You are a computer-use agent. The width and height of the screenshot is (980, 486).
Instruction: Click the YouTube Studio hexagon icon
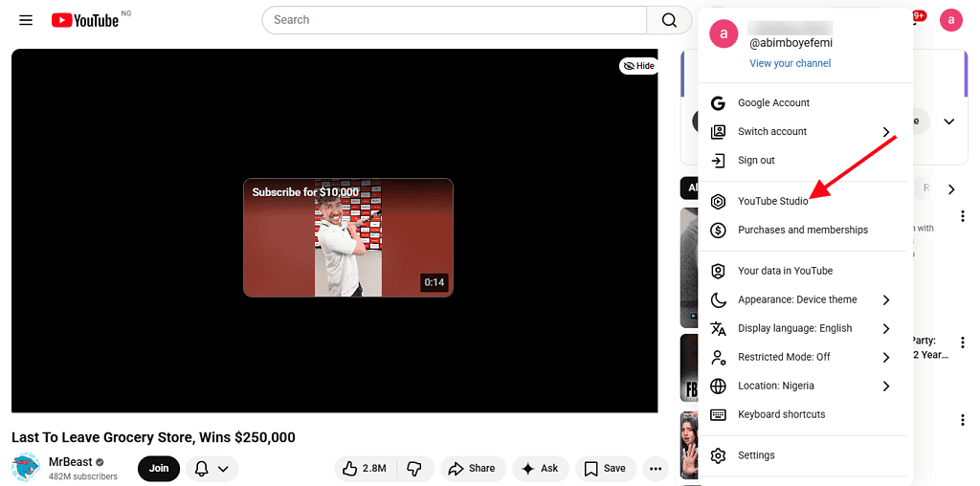718,201
